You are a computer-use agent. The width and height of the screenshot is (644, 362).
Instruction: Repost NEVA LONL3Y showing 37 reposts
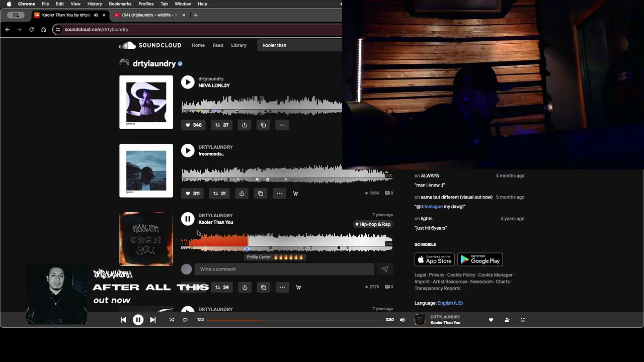click(222, 125)
